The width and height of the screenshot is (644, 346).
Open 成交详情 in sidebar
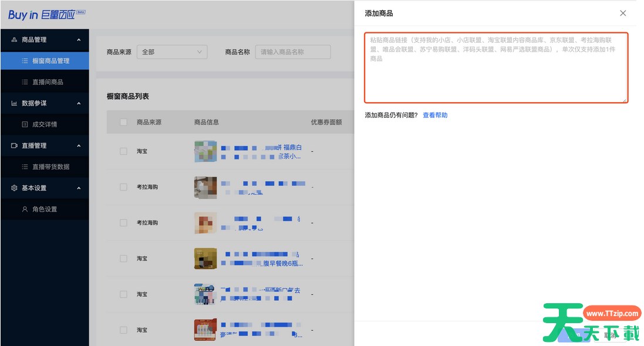click(44, 124)
